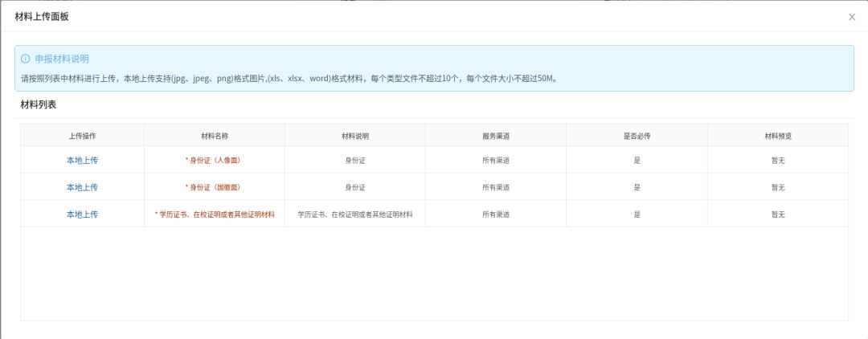Image resolution: width=868 pixels, height=339 pixels.
Task: Click the 材料上传面板 dialog title
Action: click(x=42, y=17)
